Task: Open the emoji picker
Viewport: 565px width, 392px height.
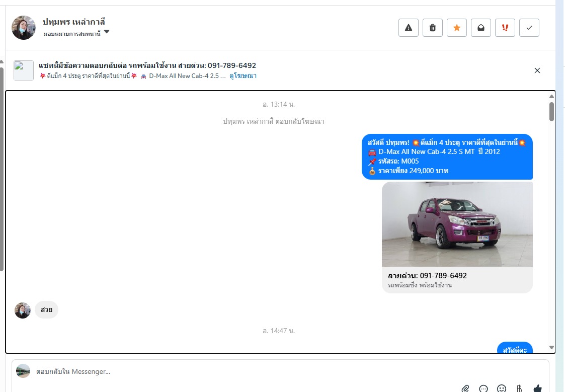Action: pos(501,388)
